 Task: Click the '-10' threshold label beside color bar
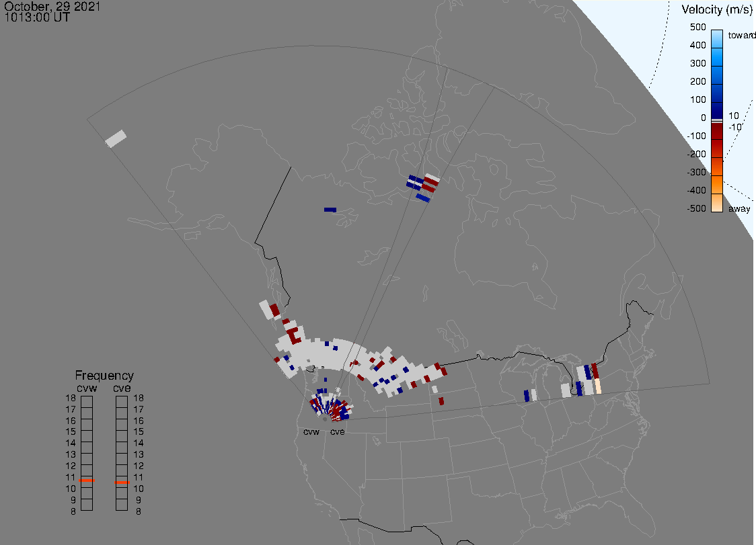734,127
